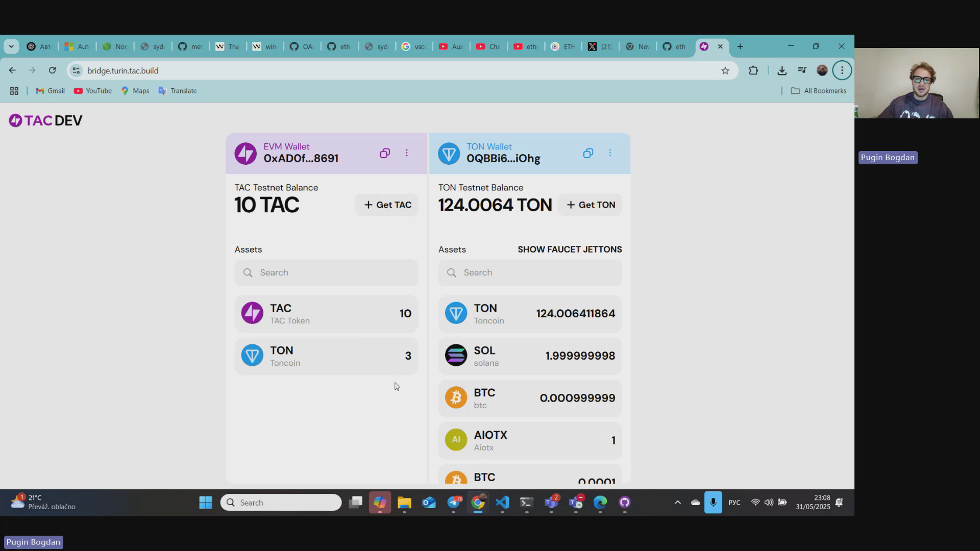Open the Windows Start menu

pos(206,503)
